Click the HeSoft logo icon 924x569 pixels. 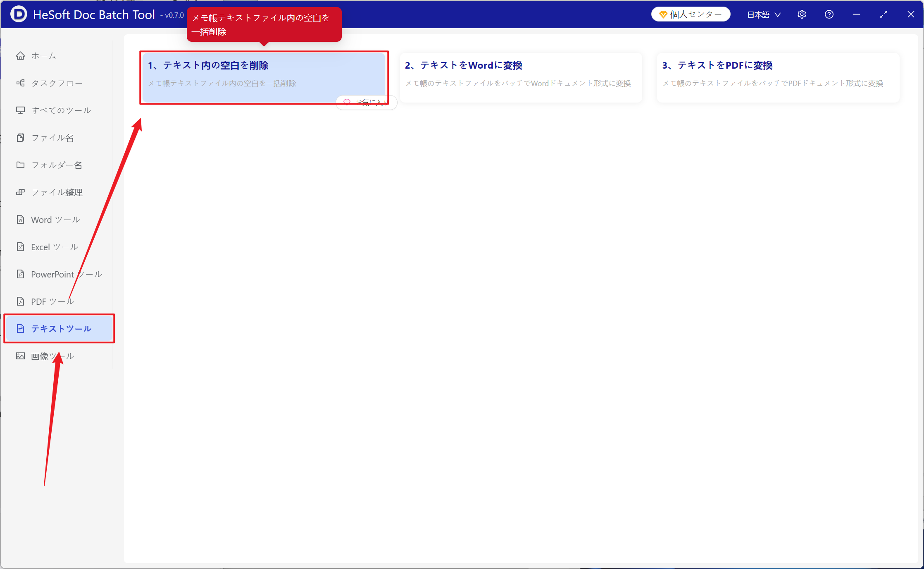(x=19, y=14)
